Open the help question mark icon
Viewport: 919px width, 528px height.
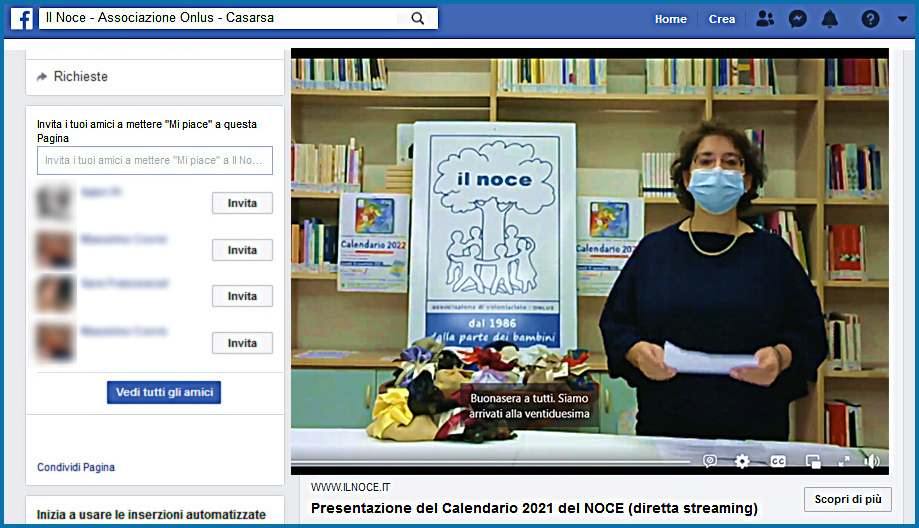click(870, 19)
